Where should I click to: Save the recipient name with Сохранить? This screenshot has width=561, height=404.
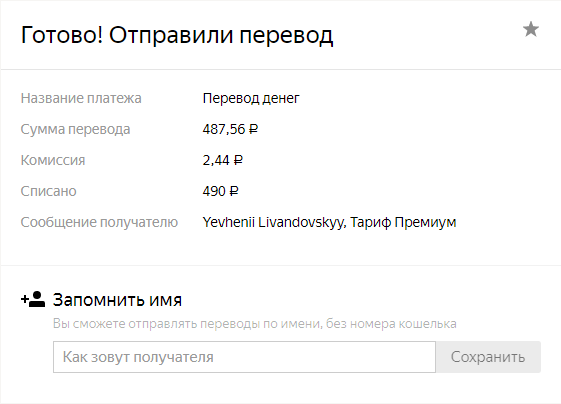(x=488, y=357)
